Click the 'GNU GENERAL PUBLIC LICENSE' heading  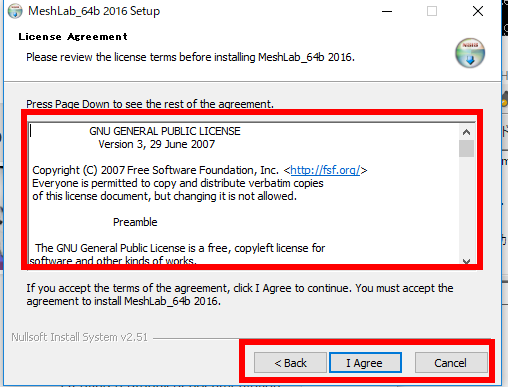coord(165,131)
